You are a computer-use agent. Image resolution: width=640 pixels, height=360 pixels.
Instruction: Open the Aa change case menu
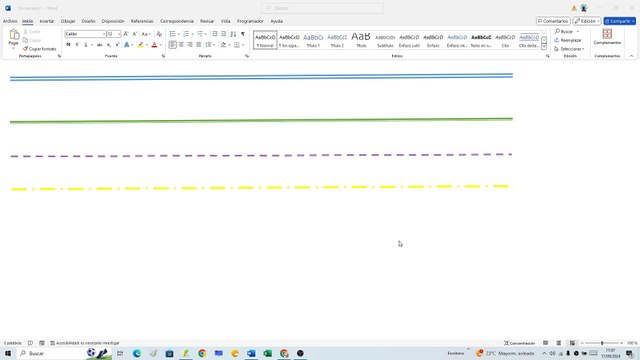tap(146, 34)
